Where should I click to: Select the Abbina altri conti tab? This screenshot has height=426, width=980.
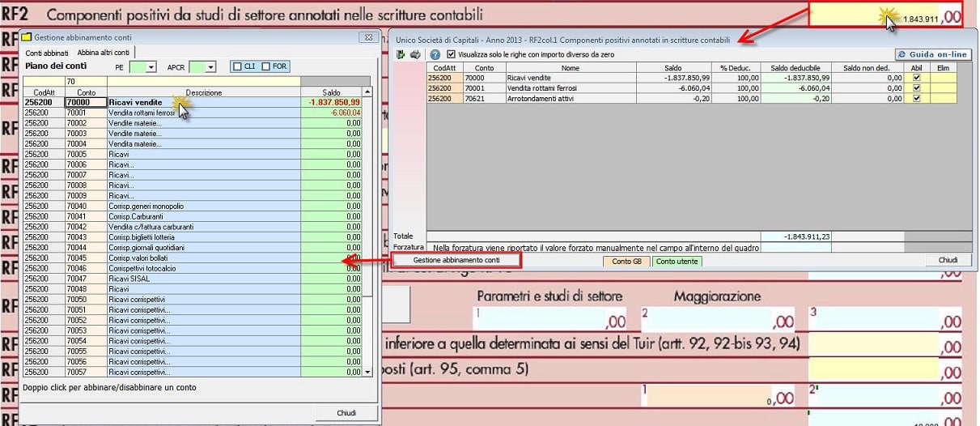tap(101, 53)
